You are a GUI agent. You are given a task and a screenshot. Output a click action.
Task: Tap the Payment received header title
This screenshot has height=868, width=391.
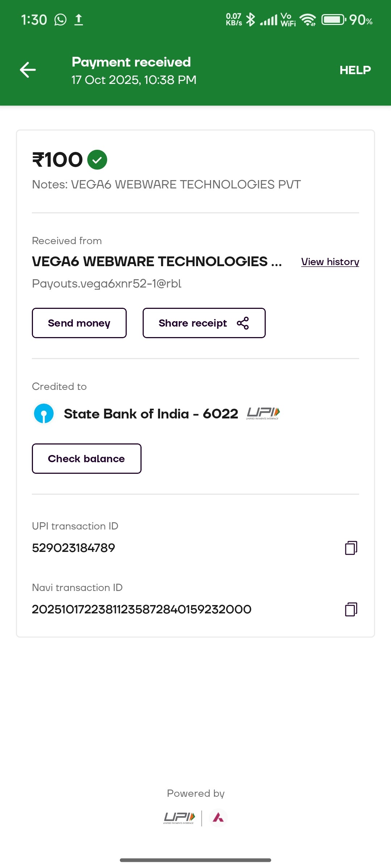[x=131, y=62]
